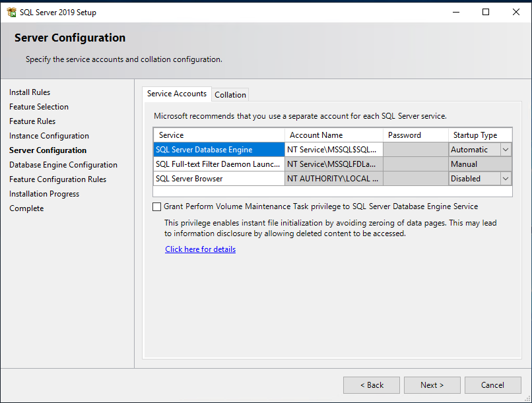Click Feature Selection step in sidebar

[x=39, y=107]
